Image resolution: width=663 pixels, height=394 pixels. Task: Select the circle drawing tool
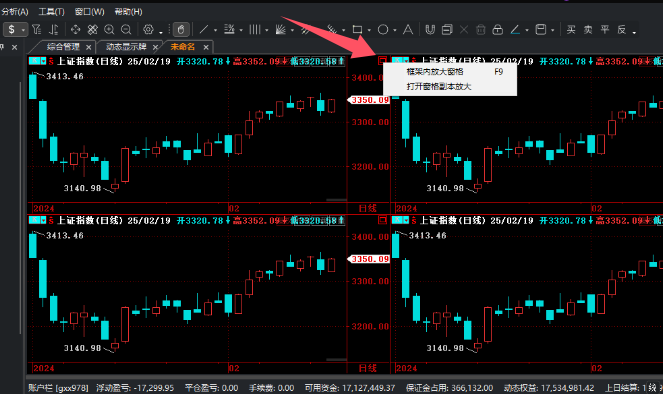click(x=383, y=30)
